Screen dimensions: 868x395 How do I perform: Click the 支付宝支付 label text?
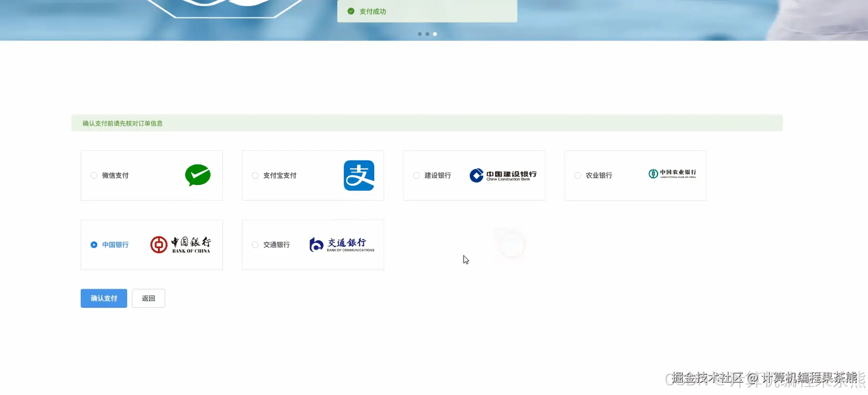tap(280, 175)
